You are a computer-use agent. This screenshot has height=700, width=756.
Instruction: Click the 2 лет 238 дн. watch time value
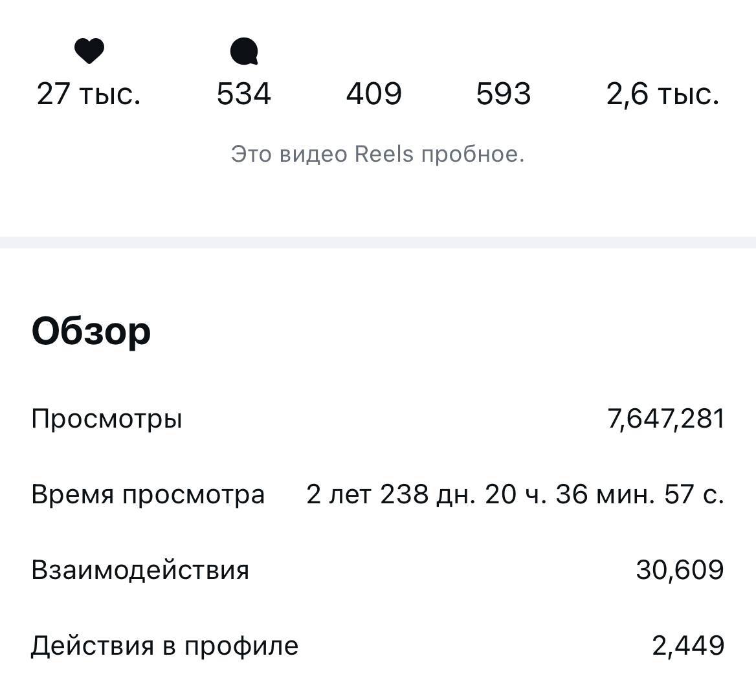pos(515,495)
